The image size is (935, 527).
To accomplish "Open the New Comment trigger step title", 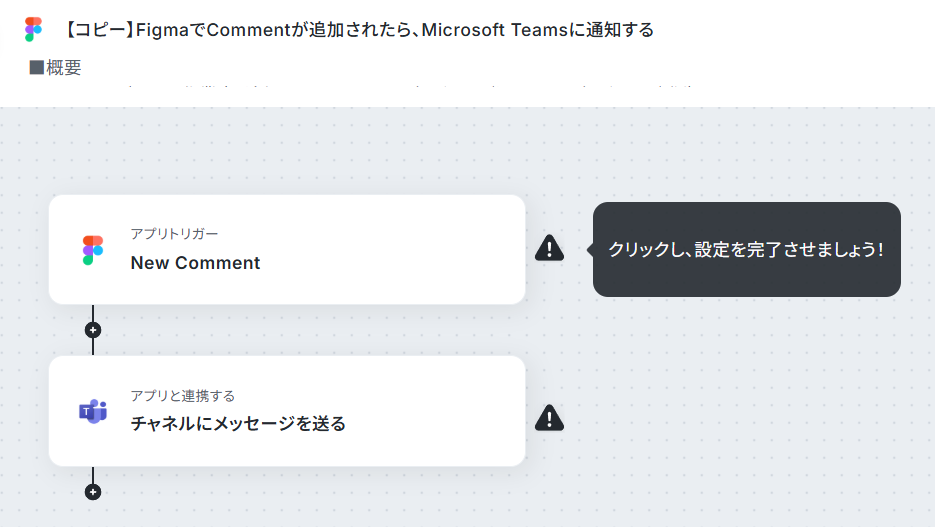I will pyautogui.click(x=195, y=263).
